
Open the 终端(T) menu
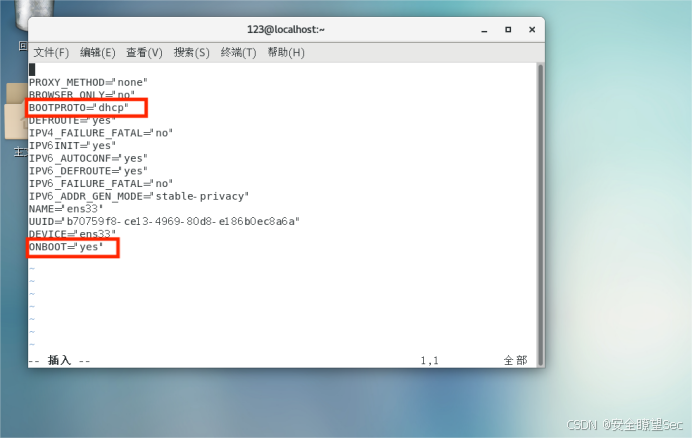(x=238, y=53)
